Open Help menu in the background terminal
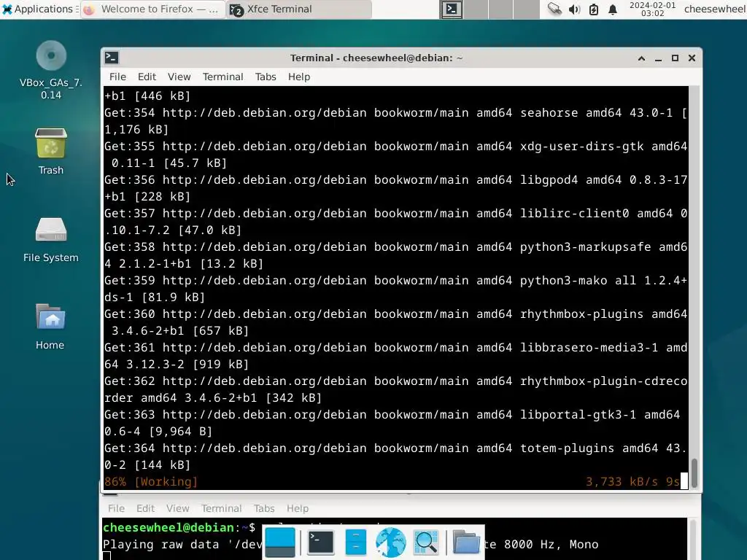Screen dimensions: 747x560 point(298,508)
